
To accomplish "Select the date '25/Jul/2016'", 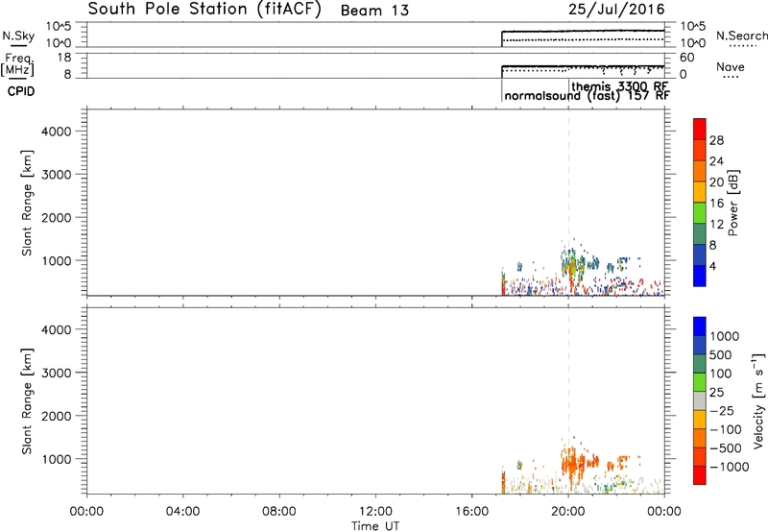I will click(616, 10).
